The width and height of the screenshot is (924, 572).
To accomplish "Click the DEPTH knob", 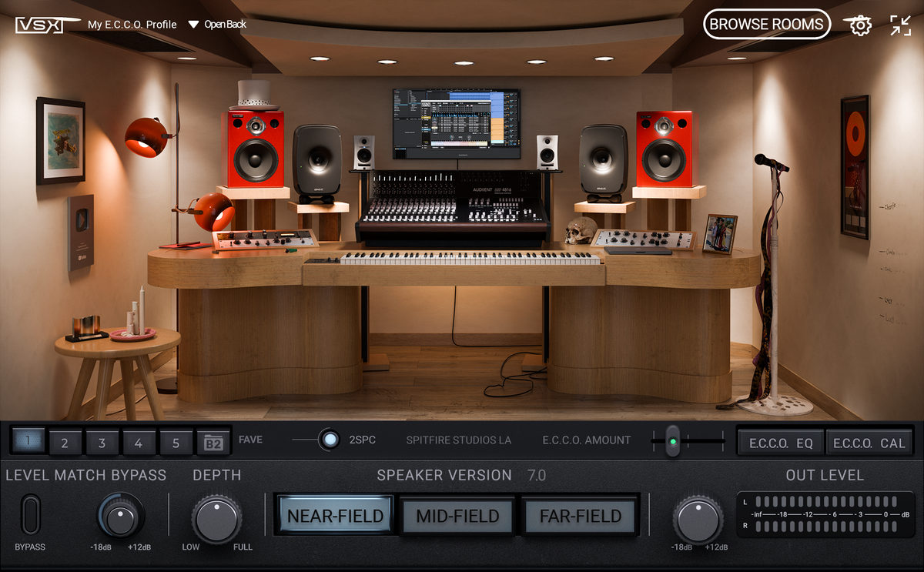I will pyautogui.click(x=216, y=518).
